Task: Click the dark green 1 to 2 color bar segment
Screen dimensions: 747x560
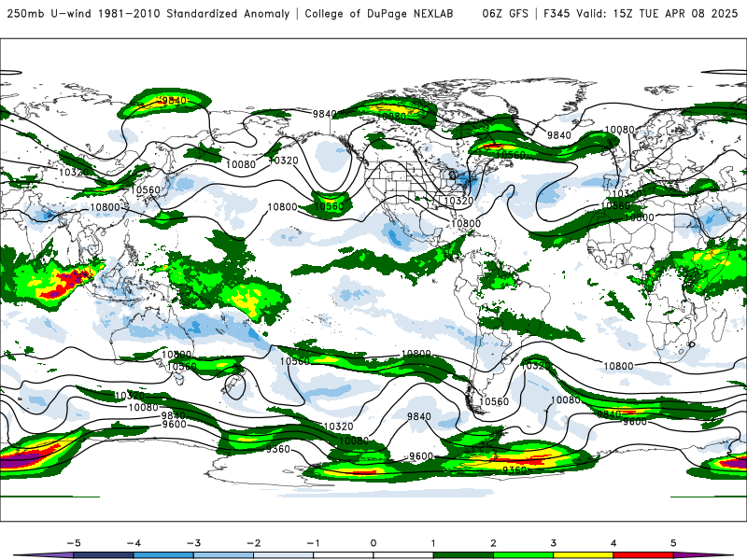Action: click(x=463, y=555)
